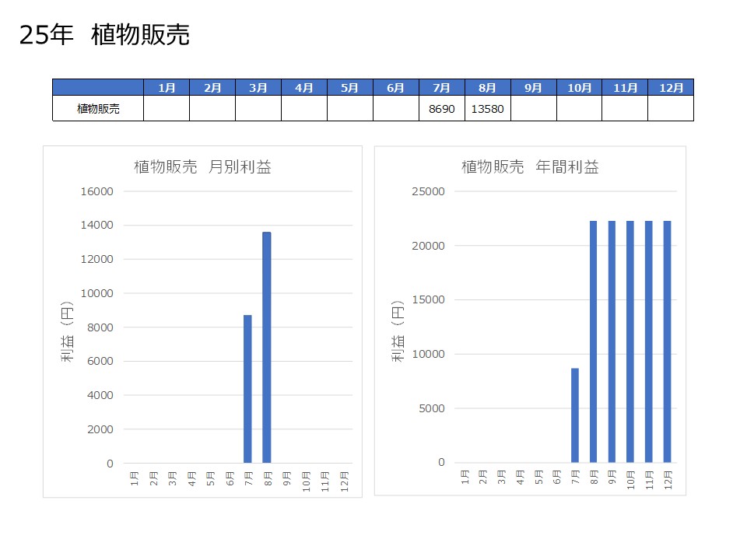This screenshot has width=747, height=560.
Task: Click the 6000 axis label in monthly chart
Action: click(x=100, y=361)
